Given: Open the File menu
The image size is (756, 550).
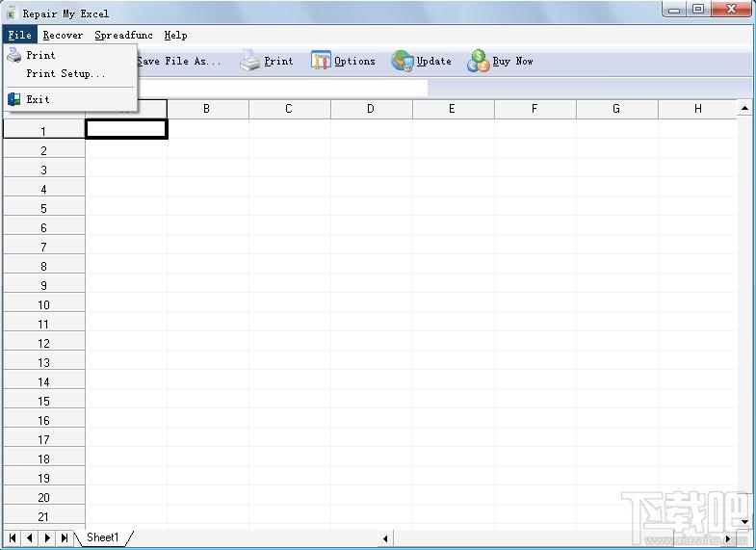Looking at the screenshot, I should coord(20,36).
